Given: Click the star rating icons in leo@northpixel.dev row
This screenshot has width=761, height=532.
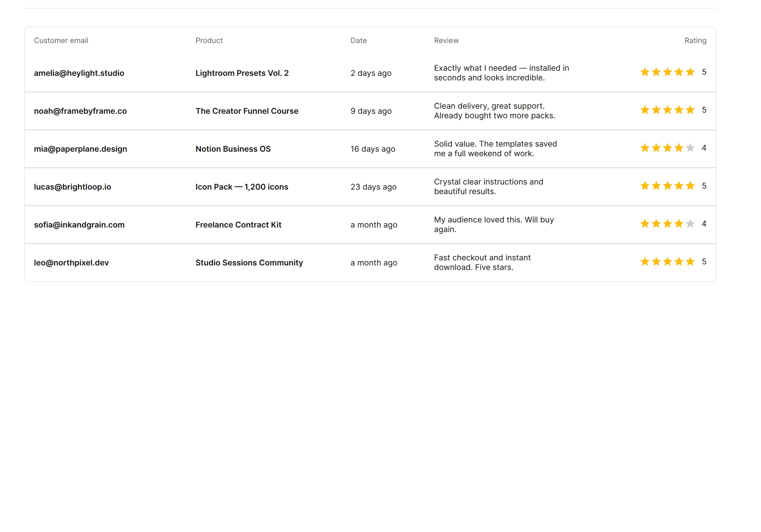Looking at the screenshot, I should coord(667,262).
